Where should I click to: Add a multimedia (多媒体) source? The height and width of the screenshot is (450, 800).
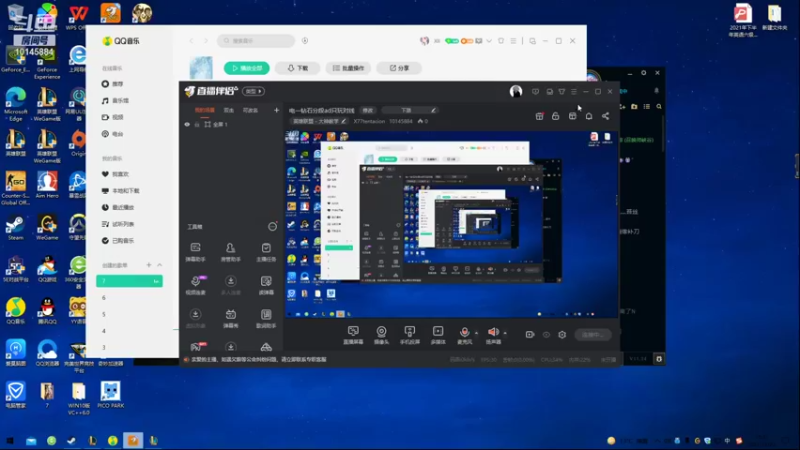[x=438, y=335]
